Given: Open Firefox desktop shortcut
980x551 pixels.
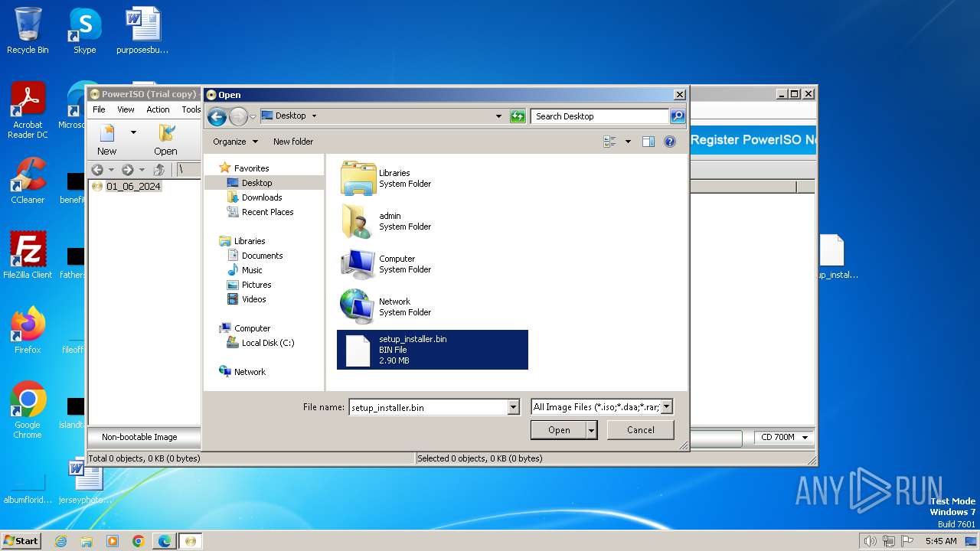Looking at the screenshot, I should coord(28,330).
